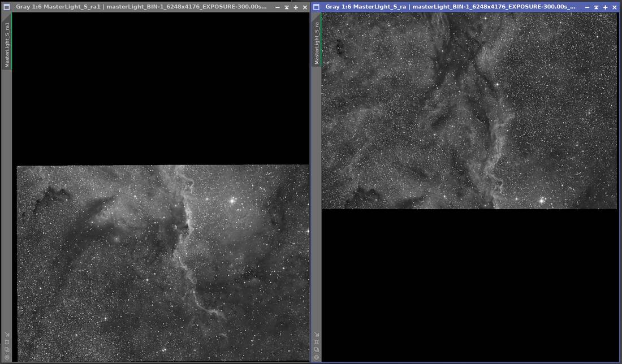622x364 pixels.
Task: Iconize the MasterLight_S_ra1 window using the up-arrow button
Action: coord(287,7)
